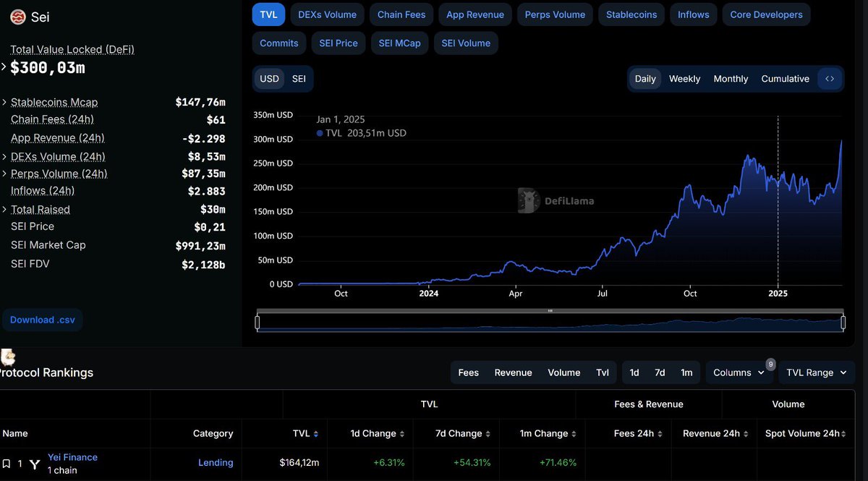Toggle Perps Volume chart metric
The height and width of the screenshot is (481, 868).
coord(555,14)
